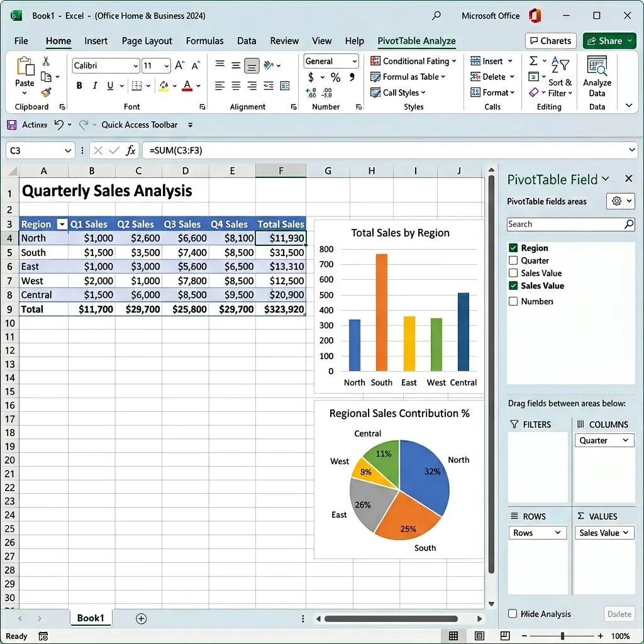Click the zoom slider handle
The height and width of the screenshot is (644, 644).
[x=562, y=636]
